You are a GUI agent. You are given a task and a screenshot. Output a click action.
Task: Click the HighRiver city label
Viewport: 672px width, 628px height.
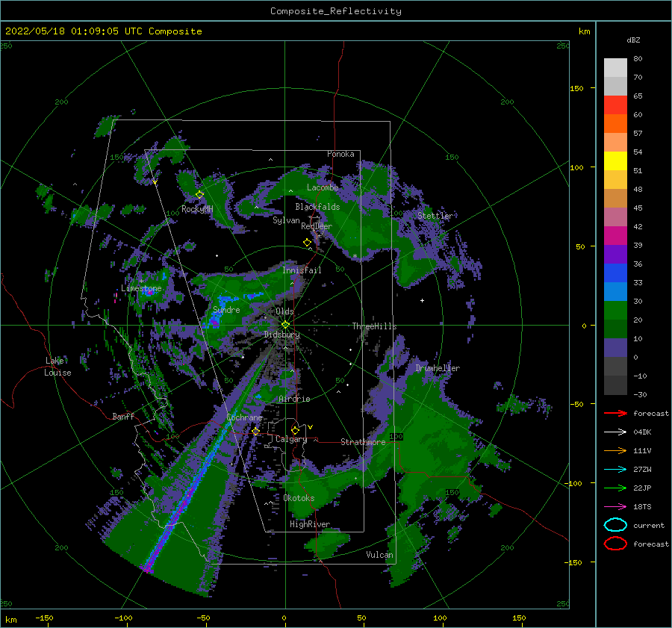point(310,524)
